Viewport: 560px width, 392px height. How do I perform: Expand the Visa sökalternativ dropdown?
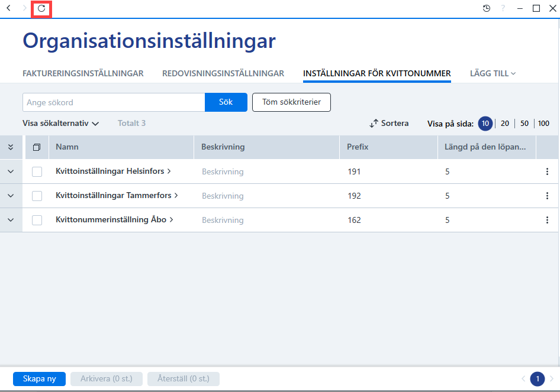coord(61,124)
